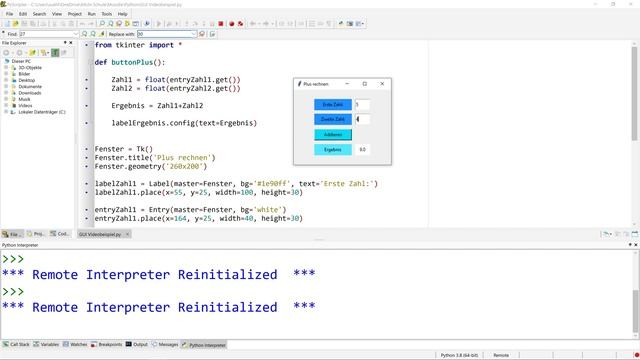Expand the Downloads tree node
Image resolution: width=640 pixels, height=360 pixels.
point(6,93)
